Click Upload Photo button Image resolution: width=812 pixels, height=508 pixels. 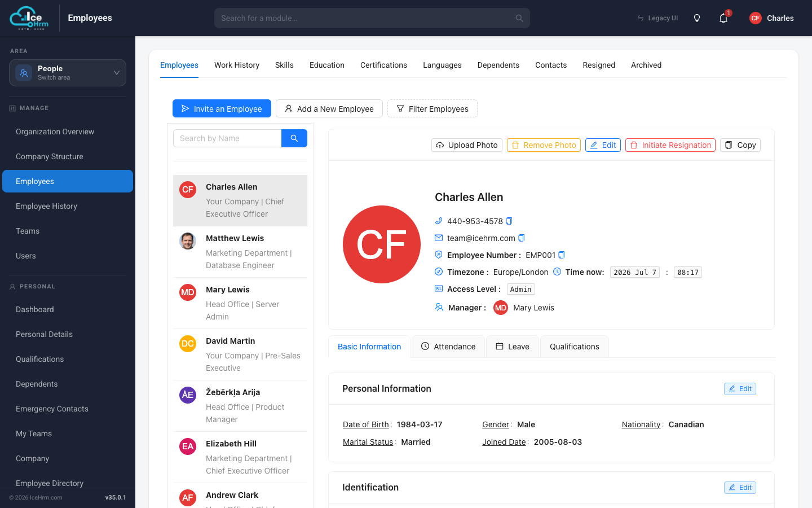click(467, 145)
